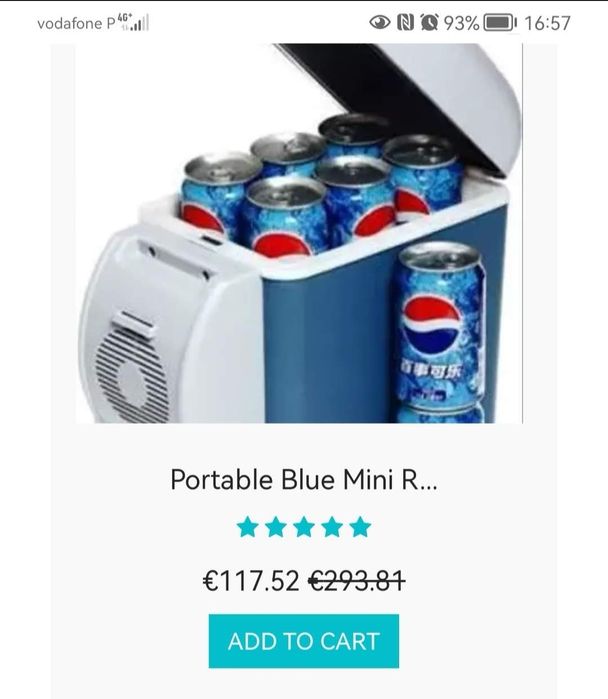
Task: Select the fifth rating star
Action: (360, 527)
